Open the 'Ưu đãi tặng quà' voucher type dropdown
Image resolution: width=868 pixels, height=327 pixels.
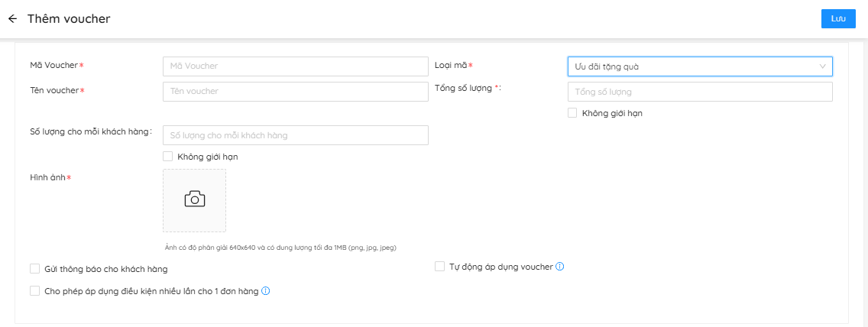699,66
